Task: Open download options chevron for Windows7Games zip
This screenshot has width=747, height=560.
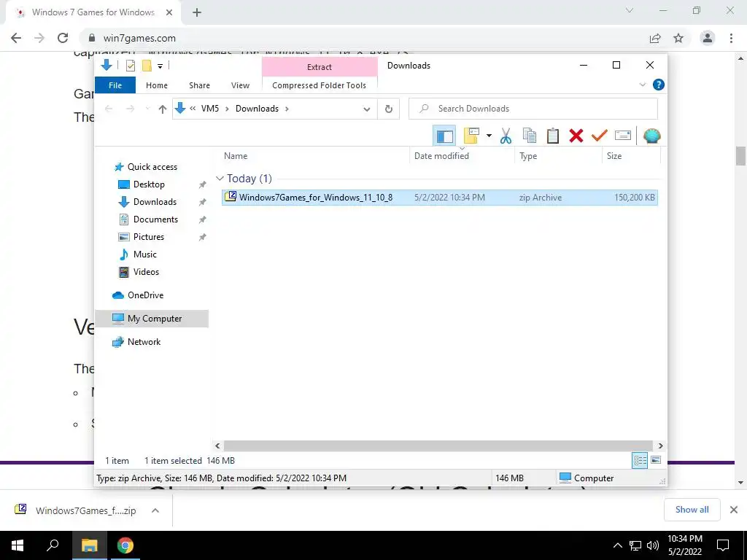Action: pyautogui.click(x=155, y=510)
